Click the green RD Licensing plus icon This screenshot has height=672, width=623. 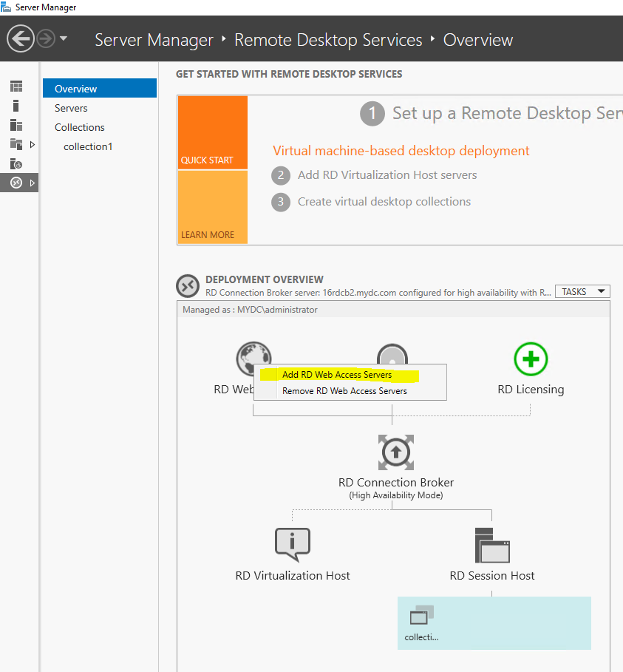[x=531, y=359]
